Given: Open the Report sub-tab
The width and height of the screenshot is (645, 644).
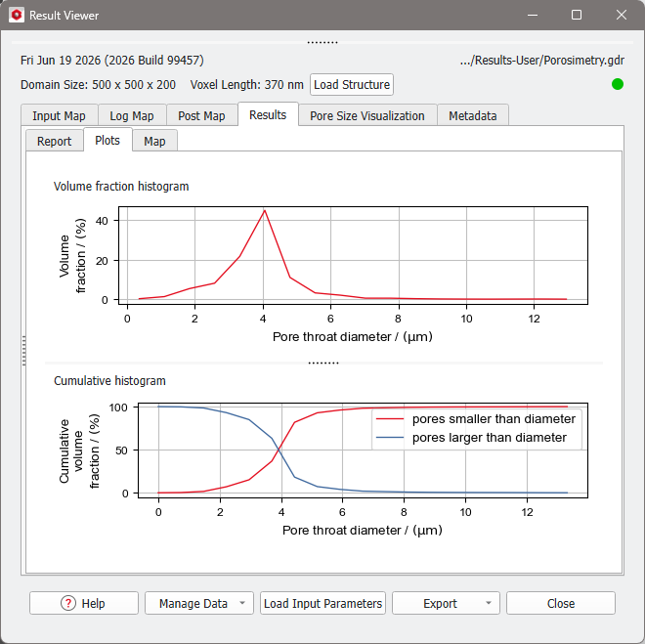Looking at the screenshot, I should point(55,141).
